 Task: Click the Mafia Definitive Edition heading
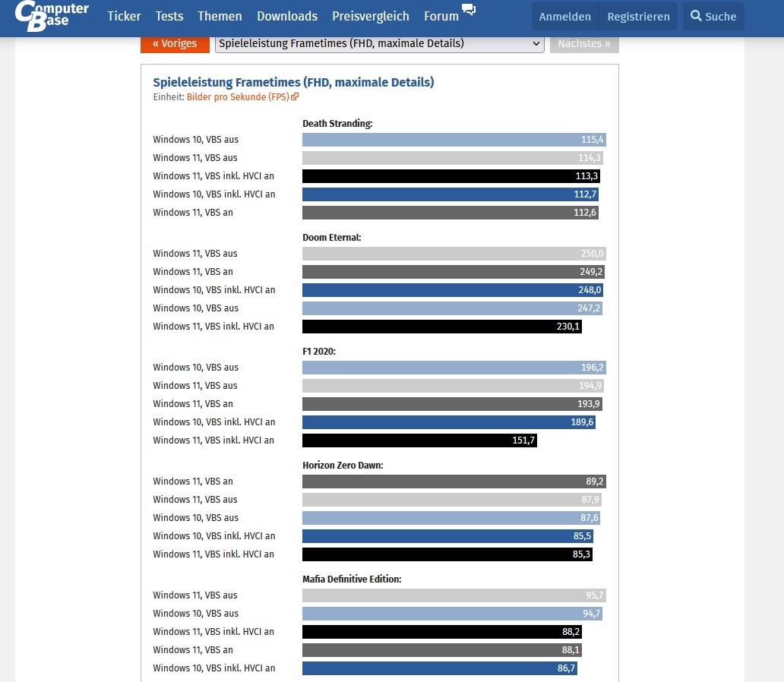tap(352, 579)
